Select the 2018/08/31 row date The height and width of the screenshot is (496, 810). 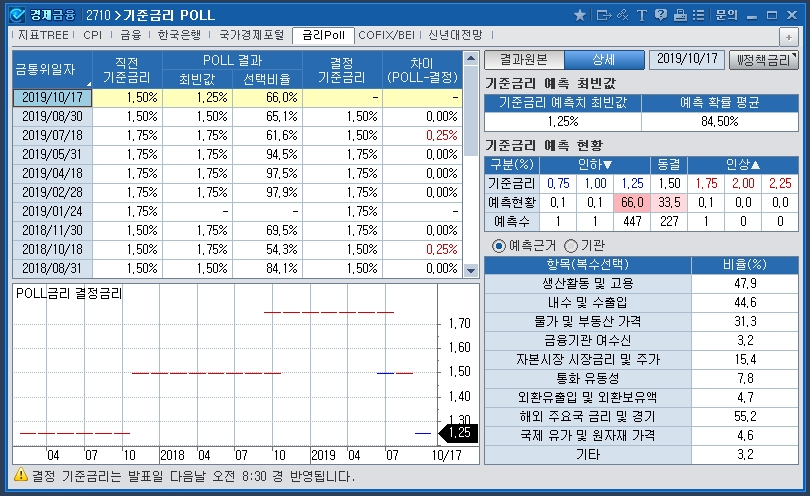(52, 269)
